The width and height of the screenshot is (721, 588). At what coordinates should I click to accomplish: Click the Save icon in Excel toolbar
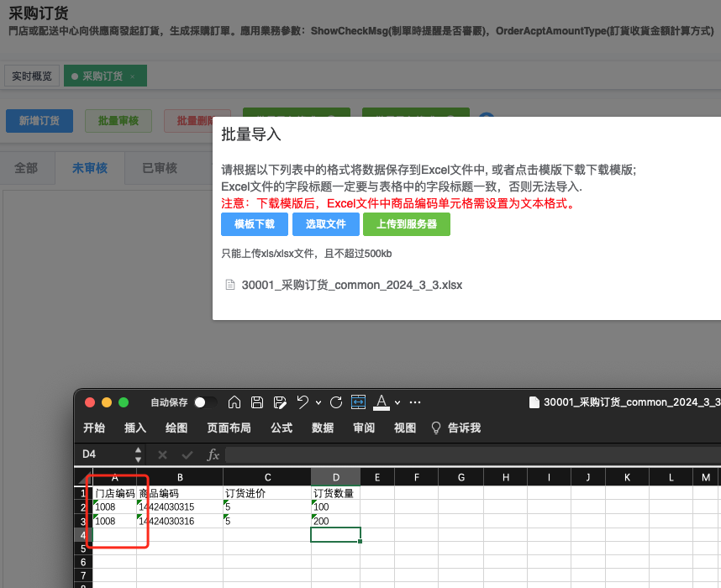click(258, 402)
